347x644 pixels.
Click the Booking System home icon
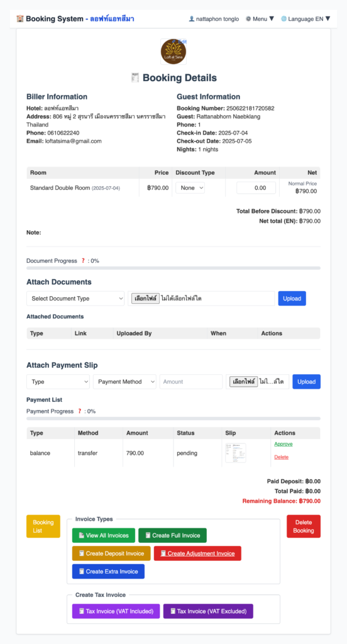[x=20, y=19]
